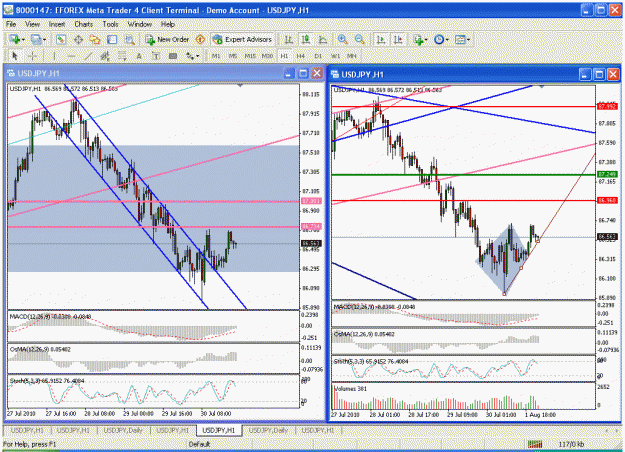625x452 pixels.
Task: Switch to line chart display
Action: [x=323, y=39]
